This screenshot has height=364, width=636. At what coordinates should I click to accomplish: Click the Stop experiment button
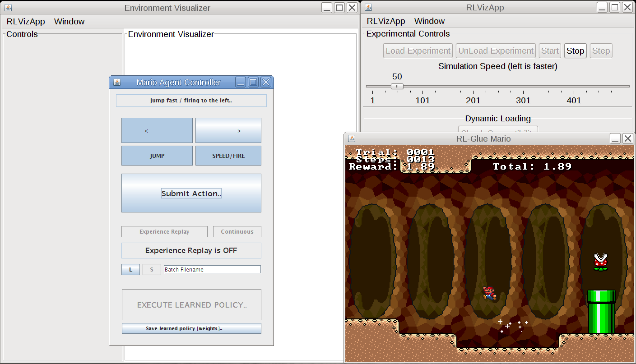pyautogui.click(x=575, y=51)
